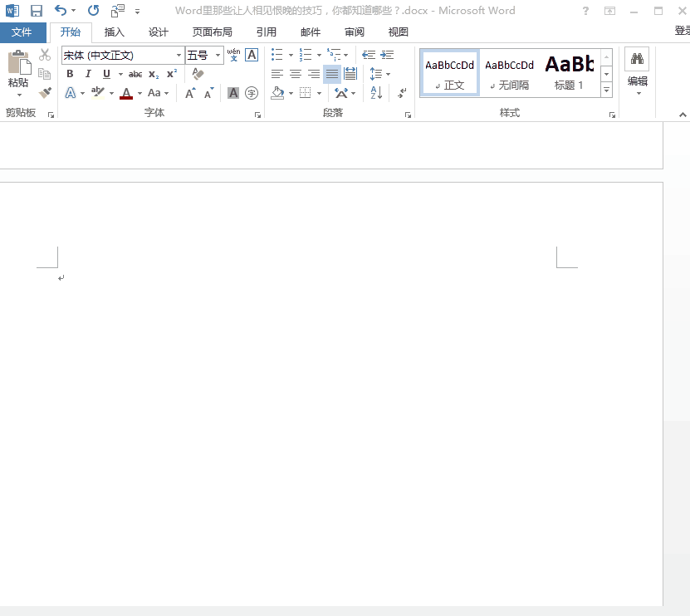
Task: Click the enclosed character (circled 字) icon
Action: 252,93
